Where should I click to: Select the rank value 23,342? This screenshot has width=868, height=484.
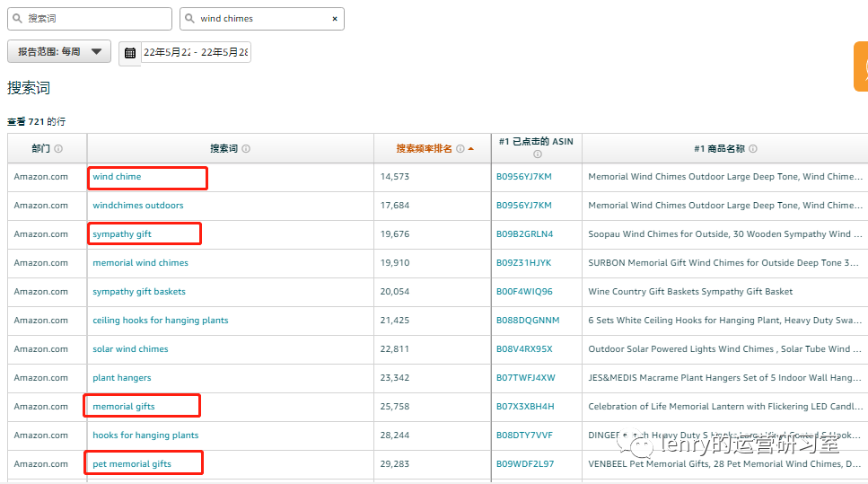click(x=395, y=378)
